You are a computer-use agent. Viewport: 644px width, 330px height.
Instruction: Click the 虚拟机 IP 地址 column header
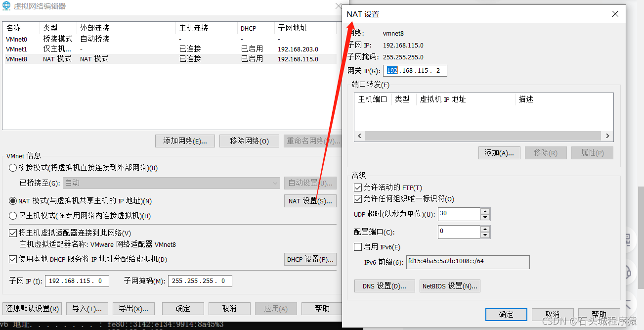click(x=466, y=99)
